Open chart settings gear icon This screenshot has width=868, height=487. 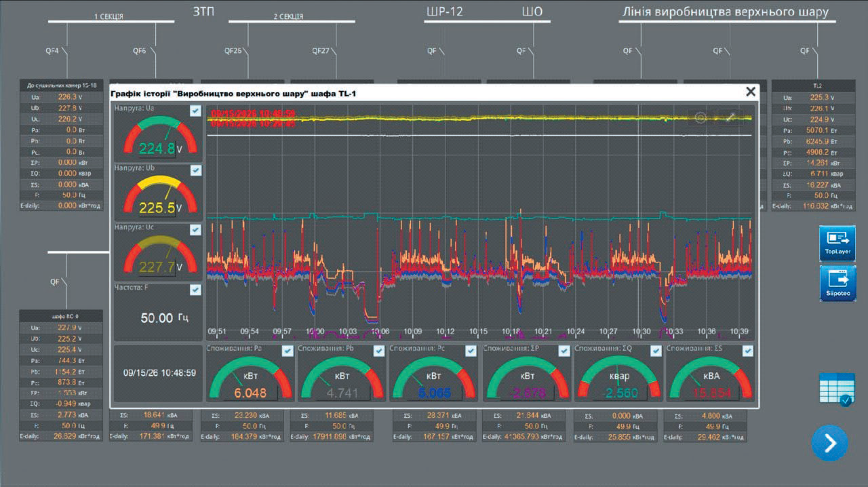click(701, 117)
